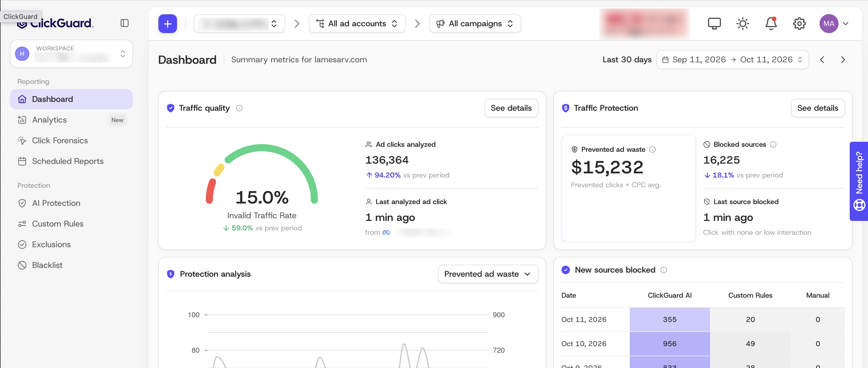The height and width of the screenshot is (368, 868).
Task: Open workspace switcher dropdown
Action: click(x=71, y=53)
